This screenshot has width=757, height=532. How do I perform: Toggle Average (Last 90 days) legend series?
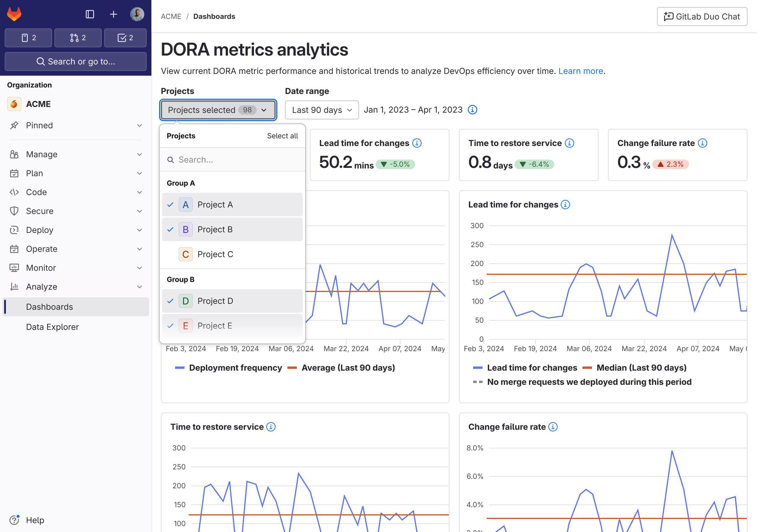[341, 368]
